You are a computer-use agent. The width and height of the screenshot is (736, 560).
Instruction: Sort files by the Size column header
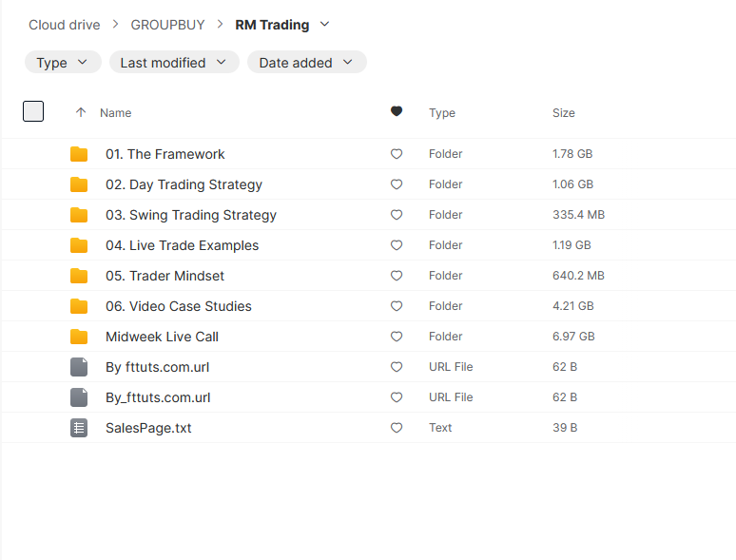click(564, 112)
